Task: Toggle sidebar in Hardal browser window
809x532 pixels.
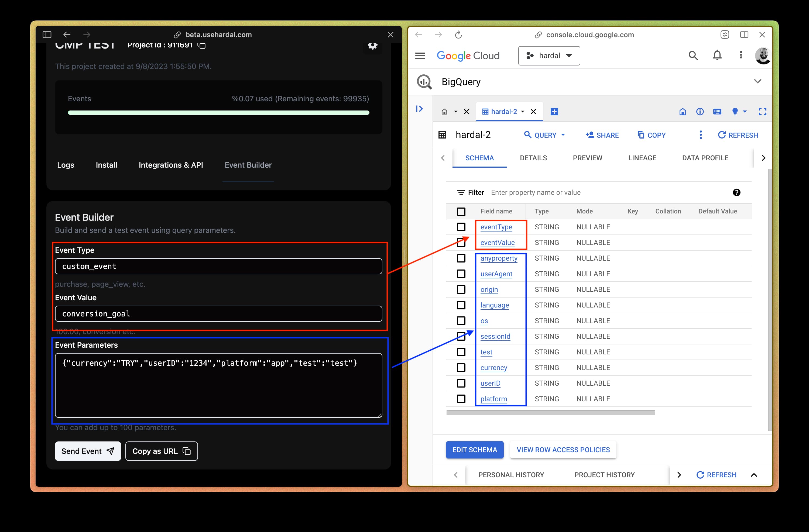Action: (x=47, y=35)
